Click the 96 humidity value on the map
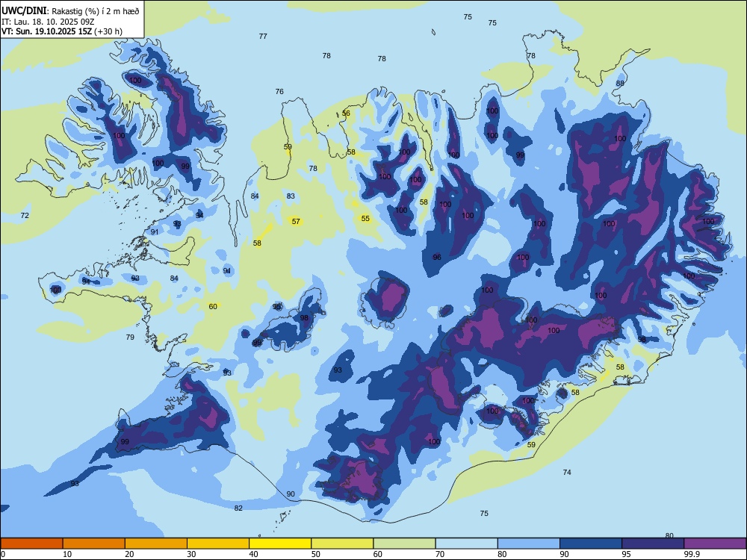Viewport: 747px width, 560px height. click(x=437, y=257)
